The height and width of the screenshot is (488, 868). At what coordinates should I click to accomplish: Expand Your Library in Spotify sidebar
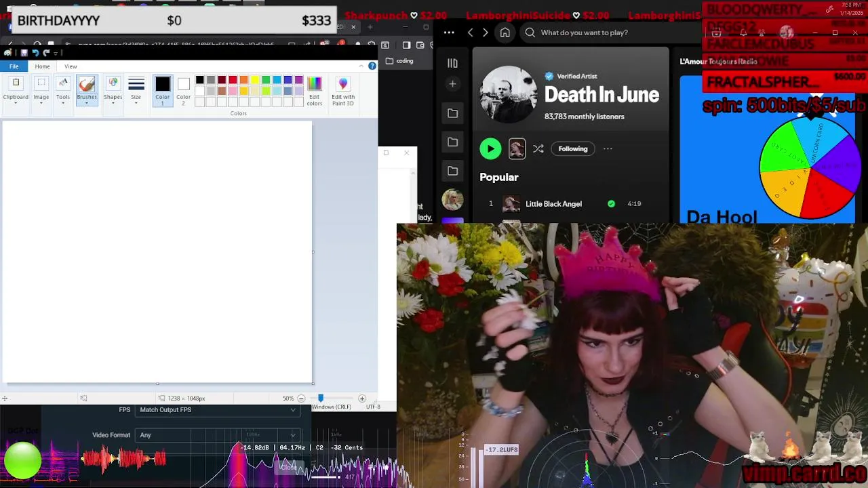(x=452, y=63)
